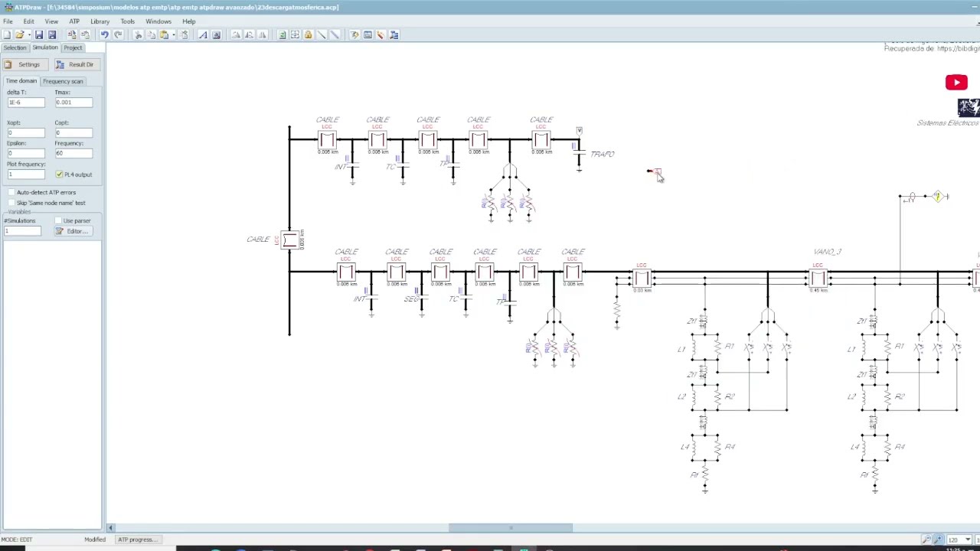Open the zoom level 120 dropdown

[968, 540]
